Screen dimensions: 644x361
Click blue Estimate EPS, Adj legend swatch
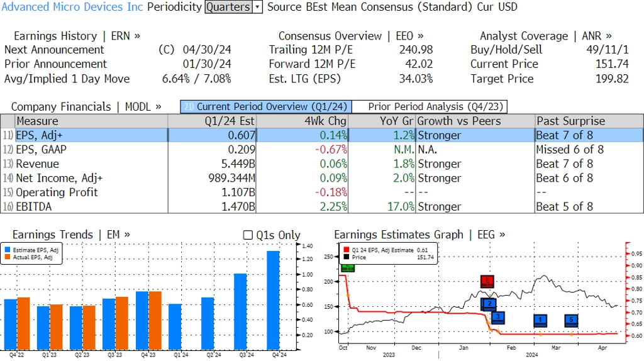[8, 250]
